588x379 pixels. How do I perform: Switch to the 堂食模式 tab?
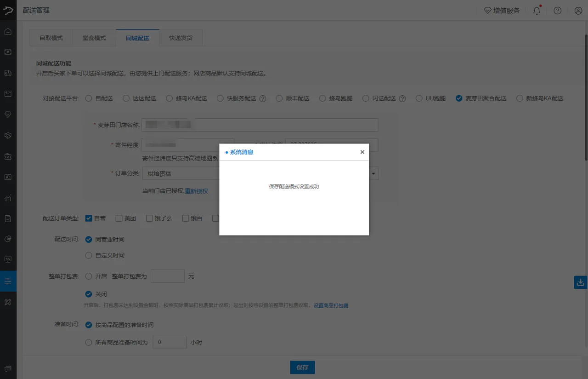point(94,38)
